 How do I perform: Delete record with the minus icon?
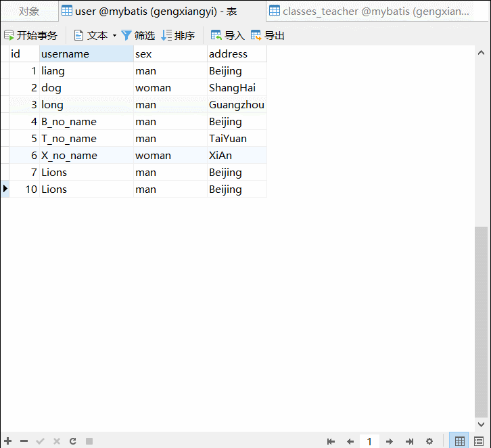[24, 441]
